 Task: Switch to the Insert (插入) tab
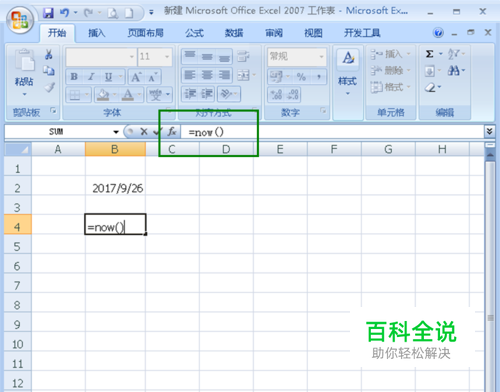coord(97,33)
